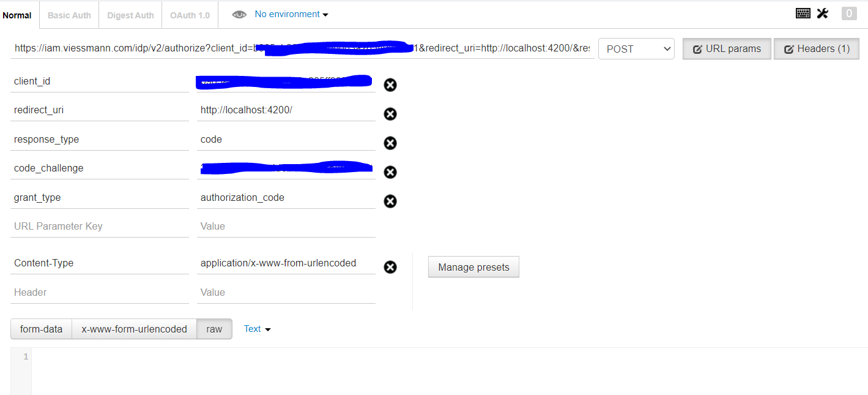
Task: Switch to the Basic Auth tab
Action: (x=69, y=15)
